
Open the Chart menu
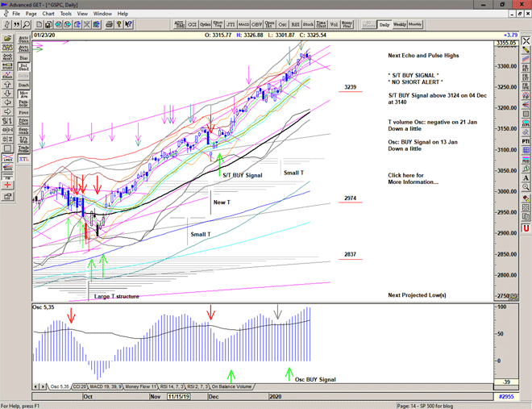coord(48,14)
